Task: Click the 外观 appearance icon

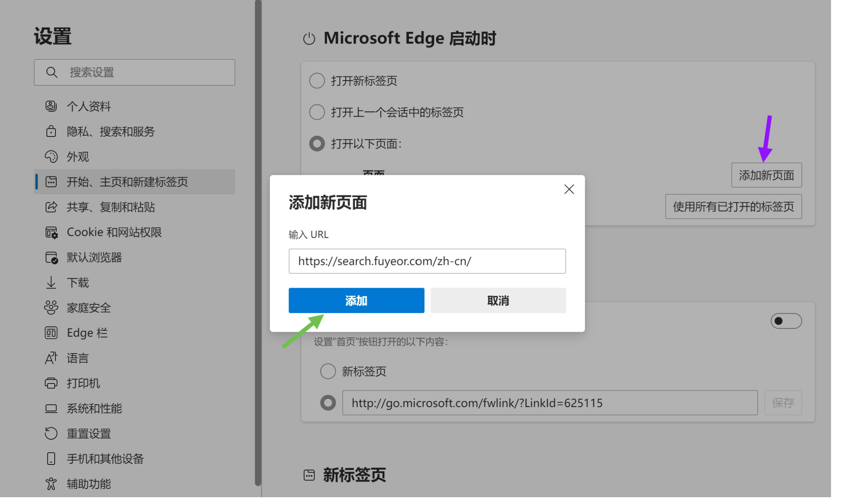Action: [x=51, y=157]
